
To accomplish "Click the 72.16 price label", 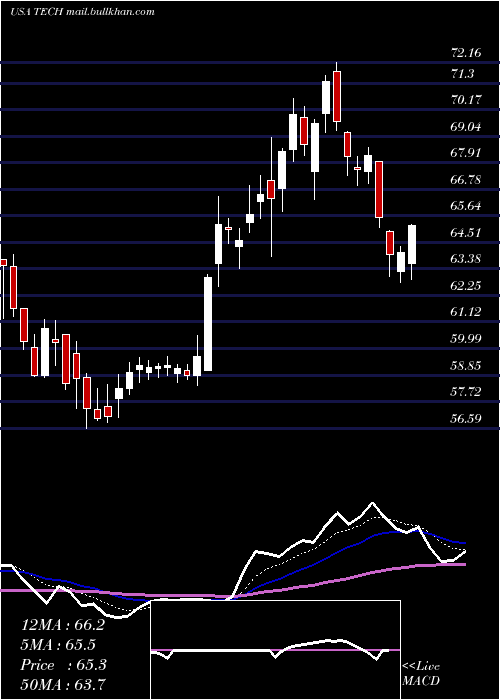I will (x=466, y=53).
